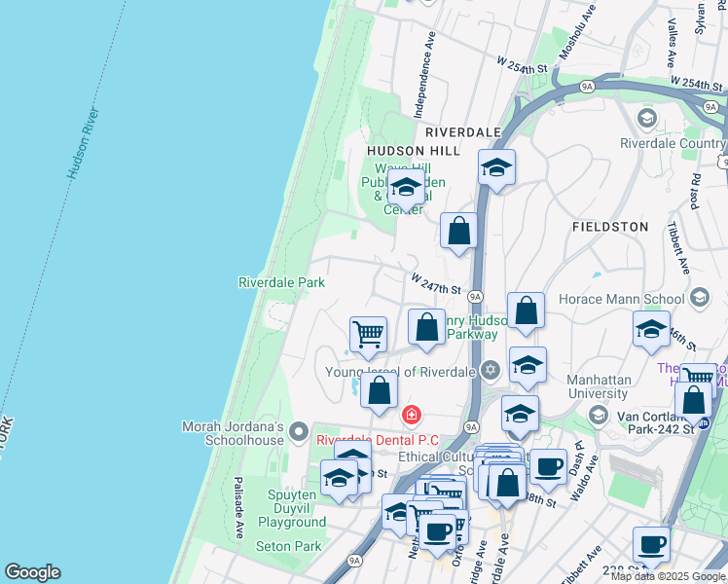Click the Horace Mann School text label

click(622, 299)
